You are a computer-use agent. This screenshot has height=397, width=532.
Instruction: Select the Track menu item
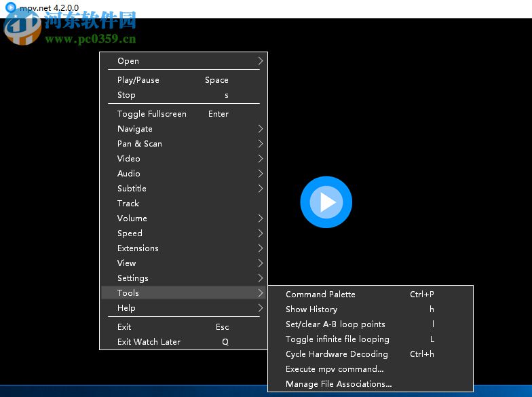click(x=183, y=204)
